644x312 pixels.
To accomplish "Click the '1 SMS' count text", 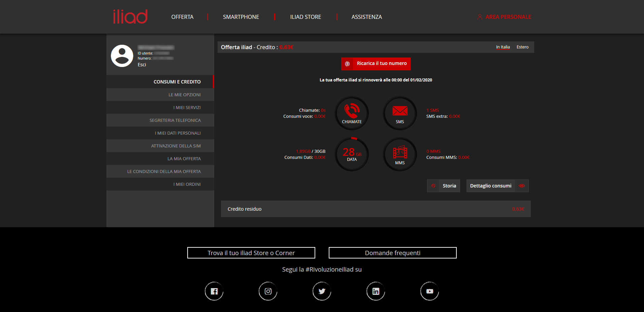I will 433,110.
